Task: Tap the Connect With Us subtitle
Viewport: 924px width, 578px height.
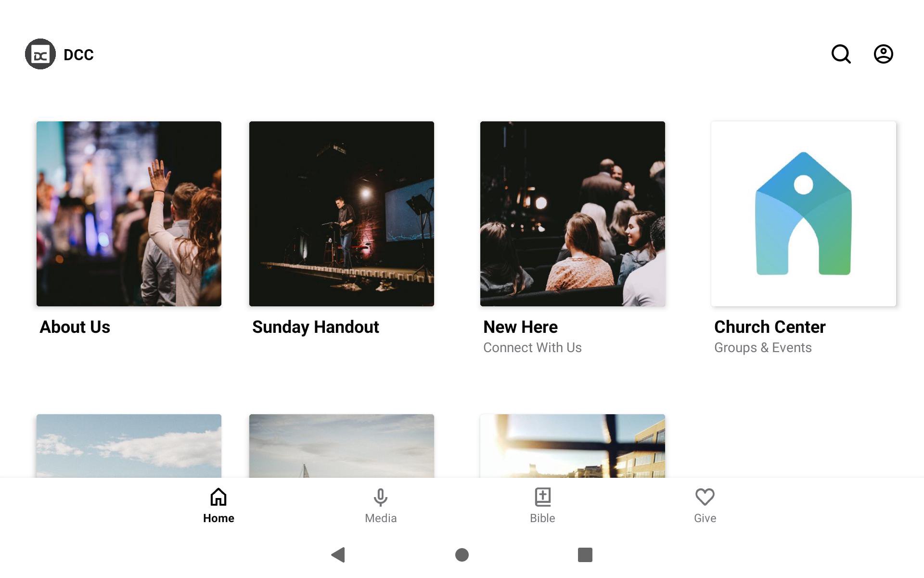Action: [x=532, y=348]
